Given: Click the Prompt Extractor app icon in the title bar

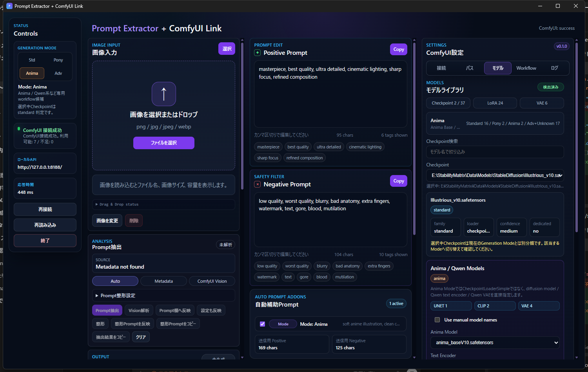Looking at the screenshot, I should coord(9,6).
